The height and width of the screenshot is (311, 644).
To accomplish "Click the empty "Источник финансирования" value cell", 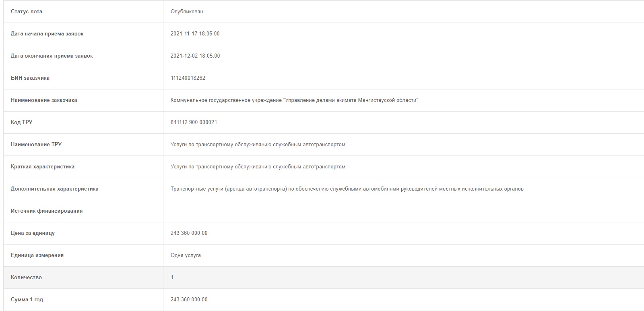I will (402, 211).
